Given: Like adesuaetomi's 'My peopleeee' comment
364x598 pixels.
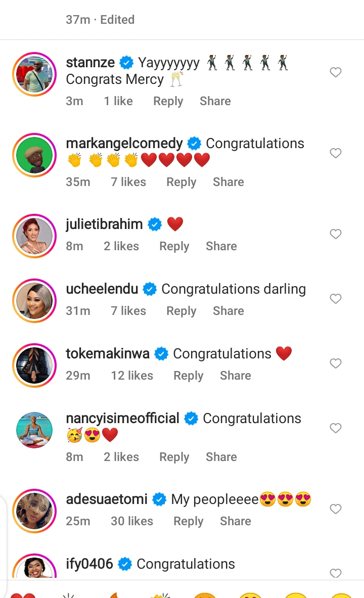Looking at the screenshot, I should tap(336, 509).
